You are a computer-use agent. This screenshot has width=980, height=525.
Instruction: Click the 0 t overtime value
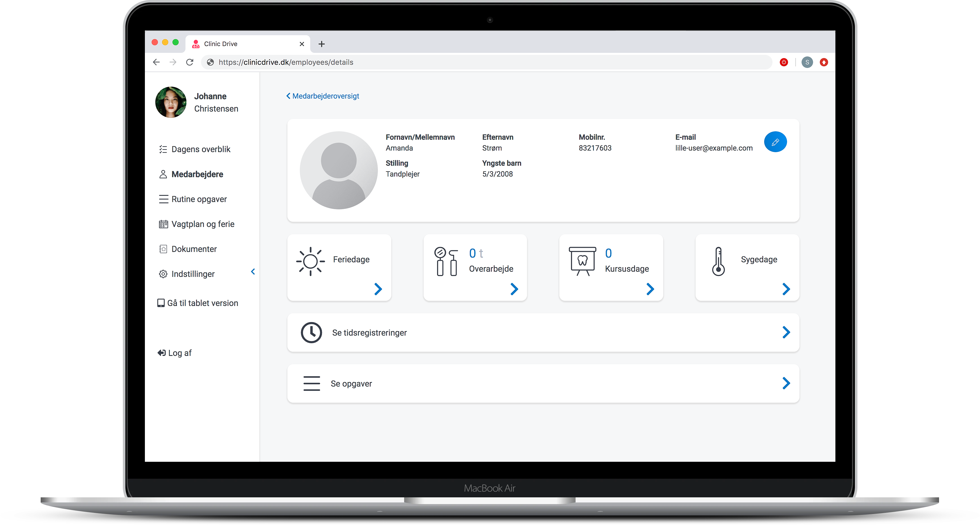pos(476,253)
